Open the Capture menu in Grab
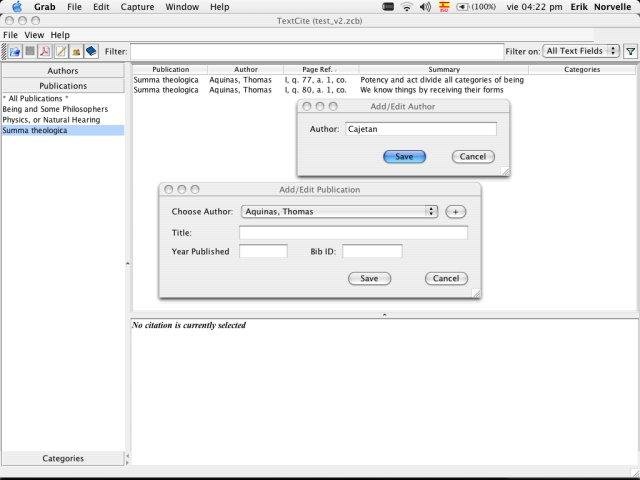 (x=137, y=7)
